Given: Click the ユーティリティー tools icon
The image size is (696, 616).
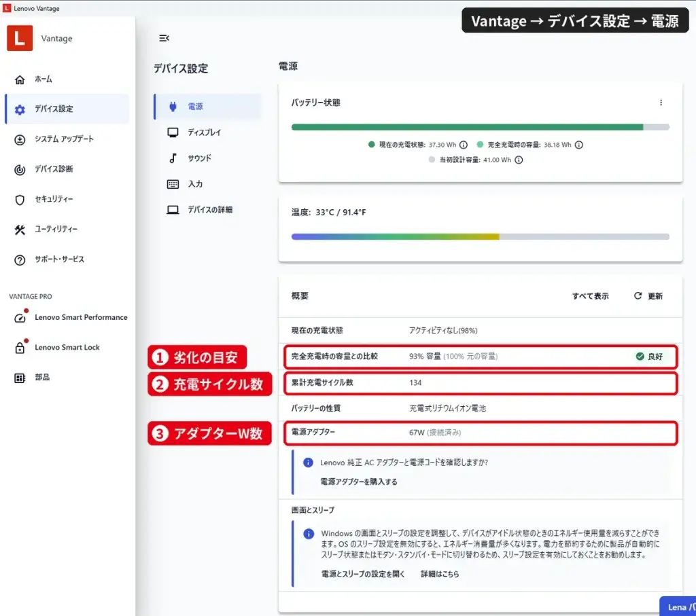Looking at the screenshot, I should (x=20, y=230).
